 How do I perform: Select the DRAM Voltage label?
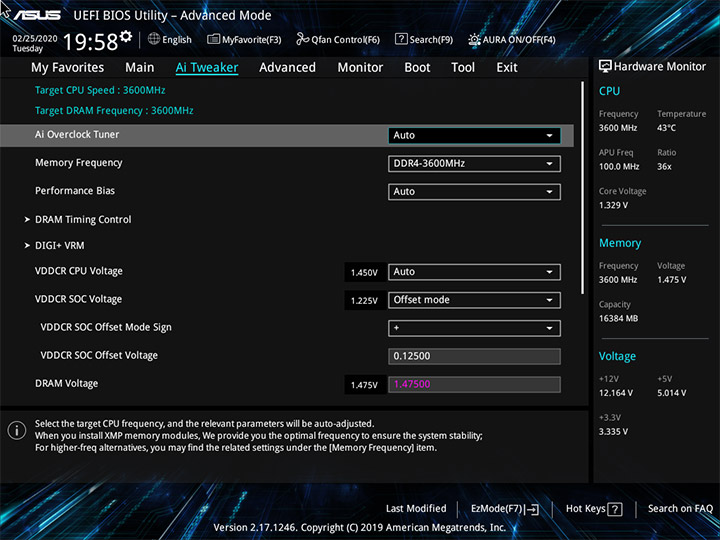[x=67, y=383]
